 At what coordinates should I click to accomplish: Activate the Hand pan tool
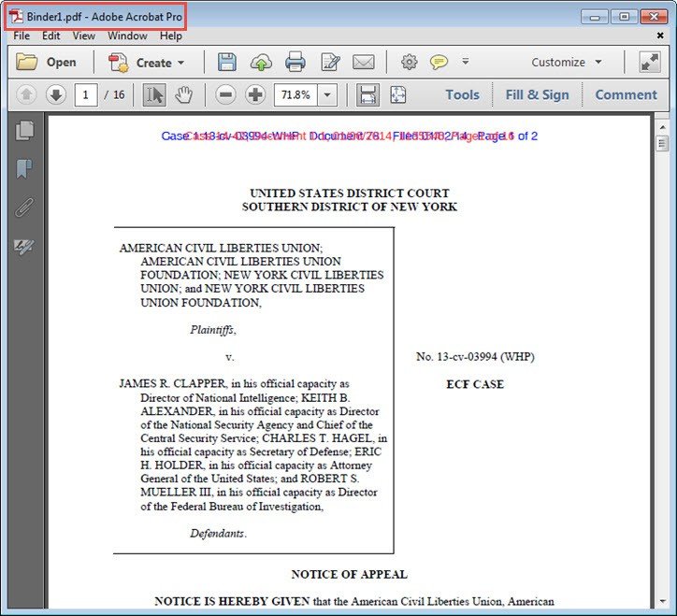[184, 94]
